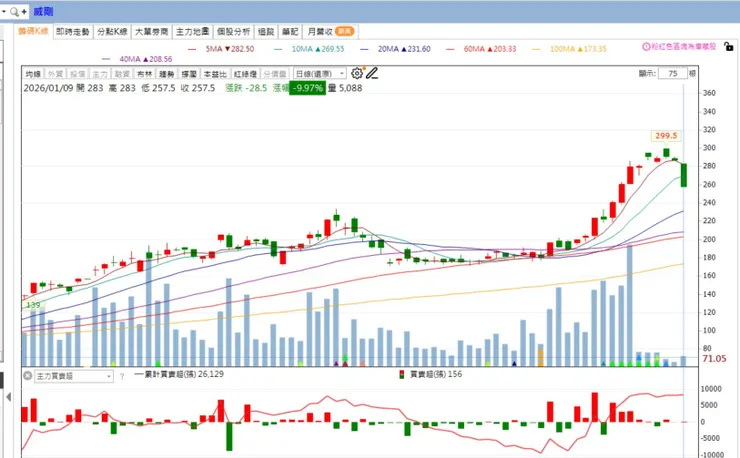Toggle the 投信 overlay button

pyautogui.click(x=77, y=74)
